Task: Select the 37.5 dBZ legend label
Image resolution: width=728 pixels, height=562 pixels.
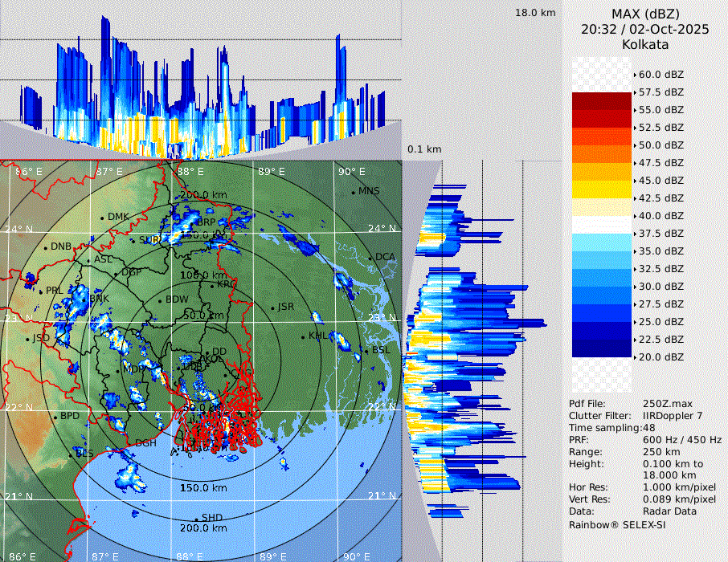Action: pyautogui.click(x=661, y=234)
